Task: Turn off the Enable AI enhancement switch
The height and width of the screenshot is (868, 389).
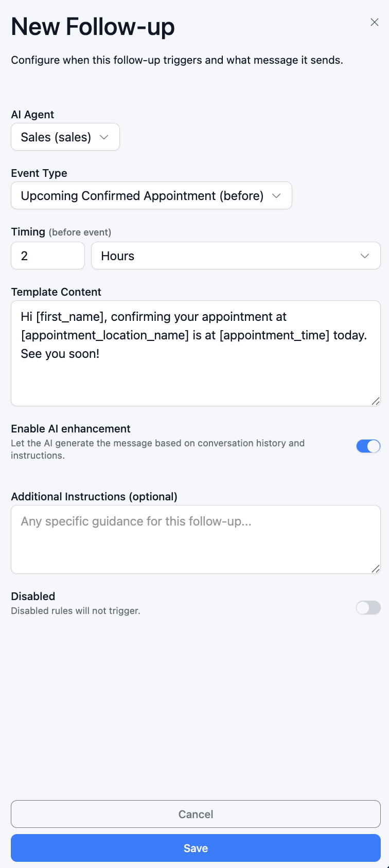Action: point(368,446)
